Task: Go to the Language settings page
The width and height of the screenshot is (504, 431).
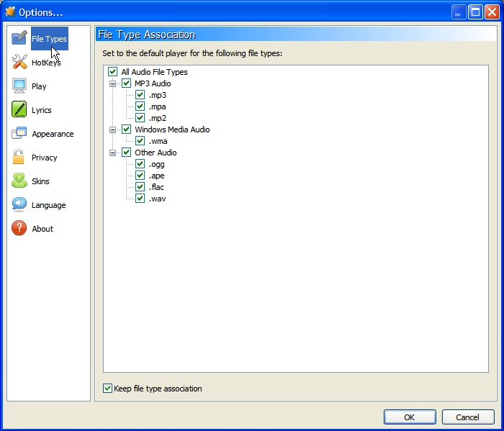Action: 49,205
